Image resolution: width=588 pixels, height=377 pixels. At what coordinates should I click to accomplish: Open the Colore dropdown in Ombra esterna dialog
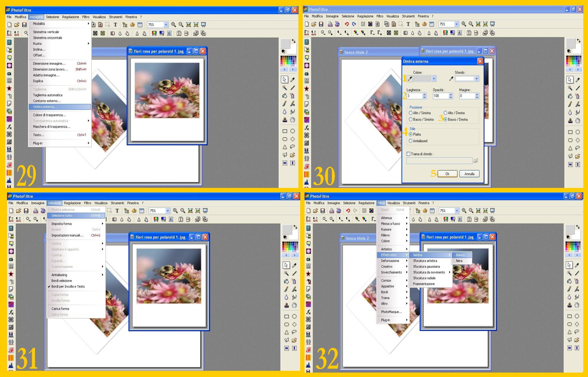tap(434, 79)
